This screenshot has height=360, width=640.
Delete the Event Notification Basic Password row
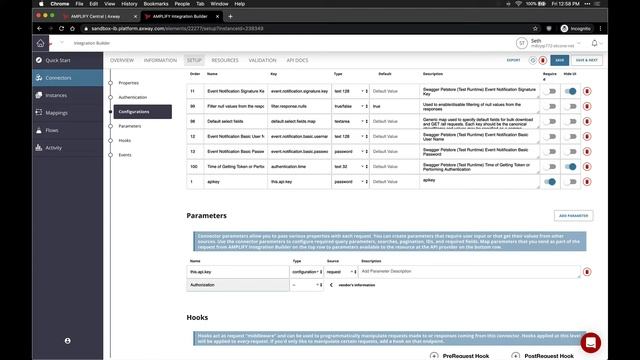pos(587,152)
